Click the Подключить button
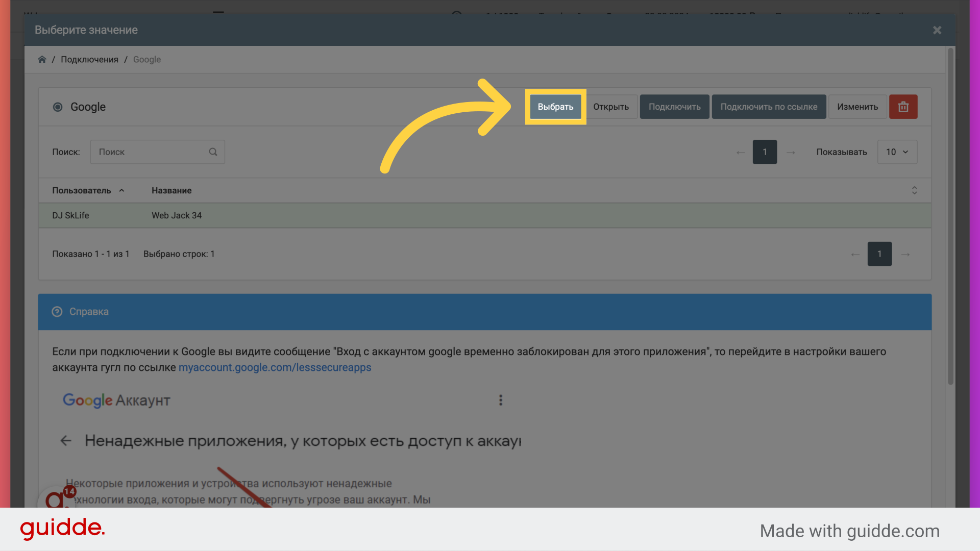 click(x=674, y=107)
